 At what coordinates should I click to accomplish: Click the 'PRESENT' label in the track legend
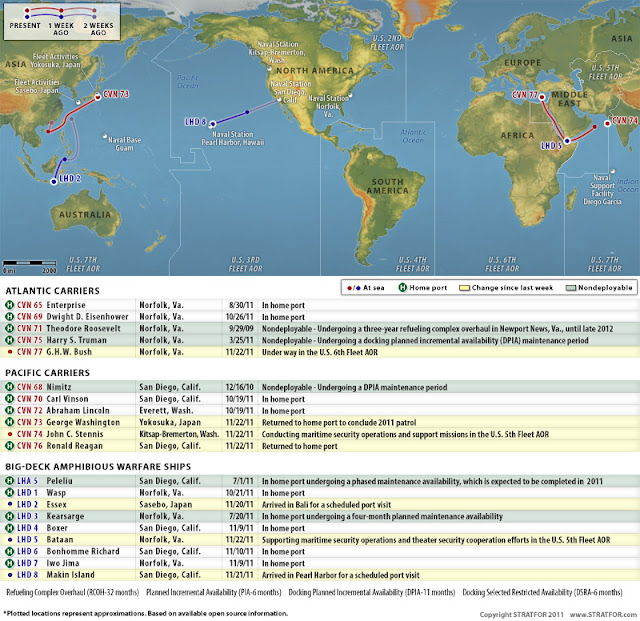pos(25,25)
